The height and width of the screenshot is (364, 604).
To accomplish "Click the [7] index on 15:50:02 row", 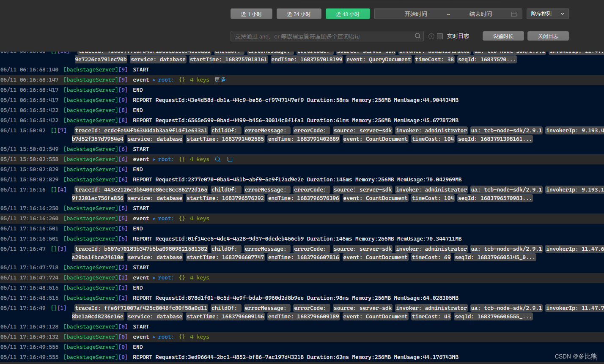I will pos(62,131).
